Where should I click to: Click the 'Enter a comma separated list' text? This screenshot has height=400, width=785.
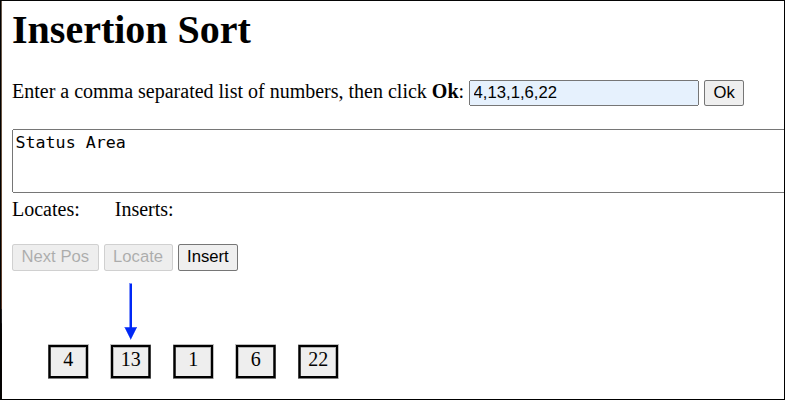(x=150, y=93)
